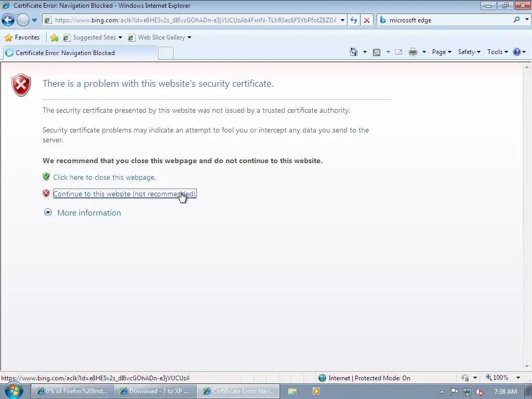Click the green shield icon beside close link

click(46, 177)
